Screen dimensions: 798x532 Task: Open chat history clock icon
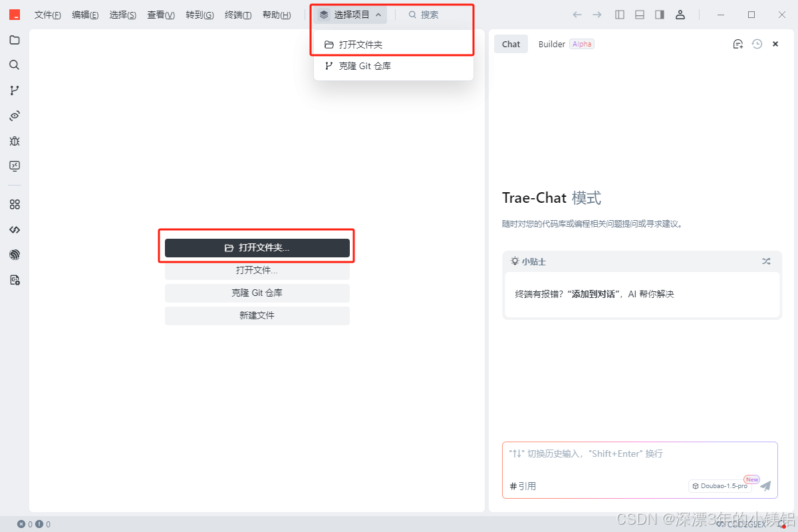point(757,44)
